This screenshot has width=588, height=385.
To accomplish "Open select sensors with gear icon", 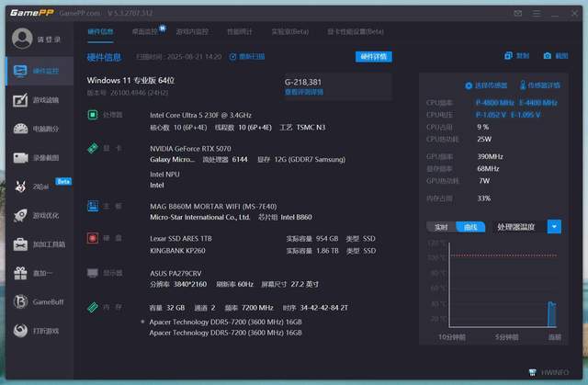I will (x=486, y=85).
